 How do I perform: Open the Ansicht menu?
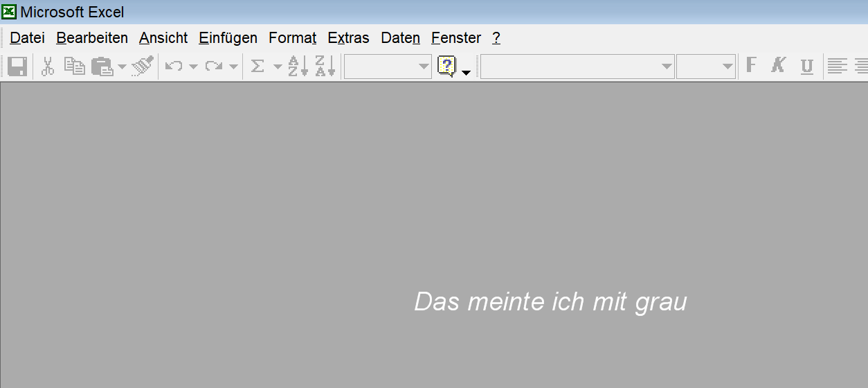[163, 38]
